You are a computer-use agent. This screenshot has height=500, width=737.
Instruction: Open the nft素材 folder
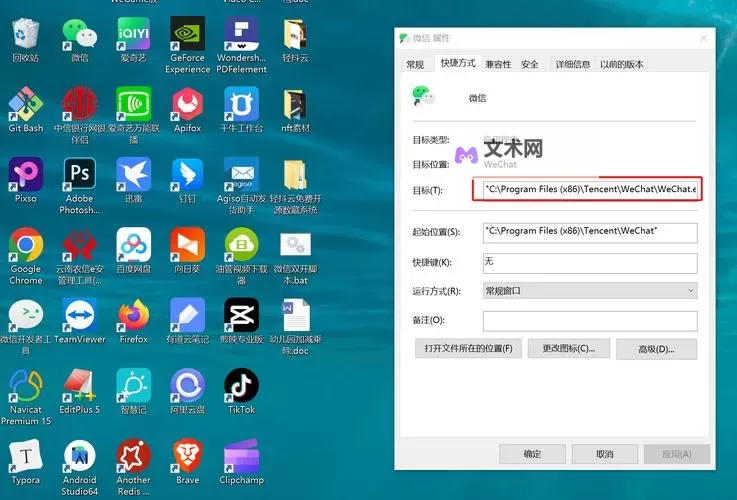click(x=295, y=104)
